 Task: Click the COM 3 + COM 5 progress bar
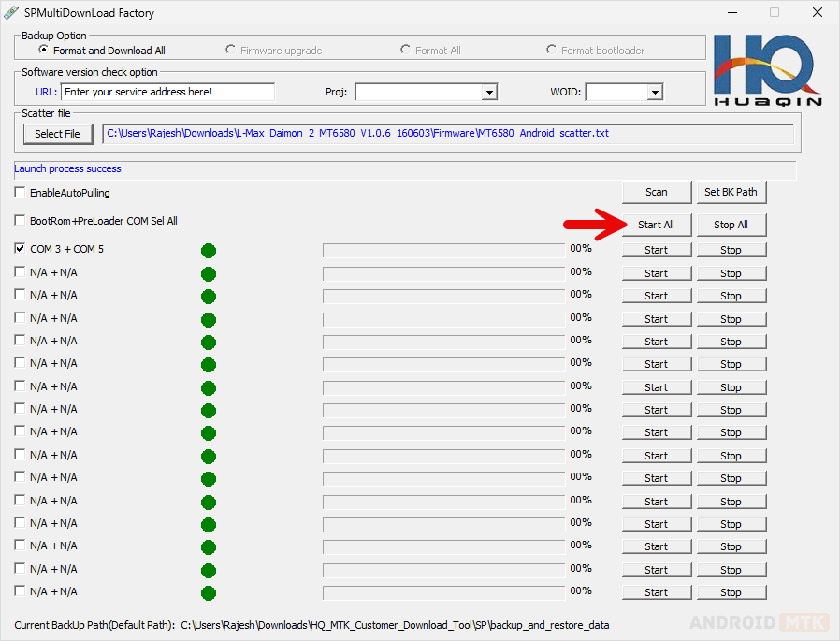(x=443, y=250)
